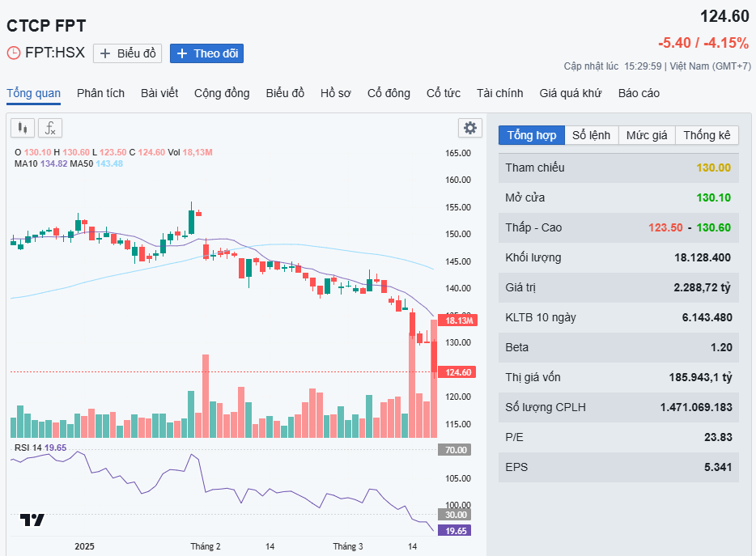Click the Mở cửa value 130.10

[x=714, y=197]
